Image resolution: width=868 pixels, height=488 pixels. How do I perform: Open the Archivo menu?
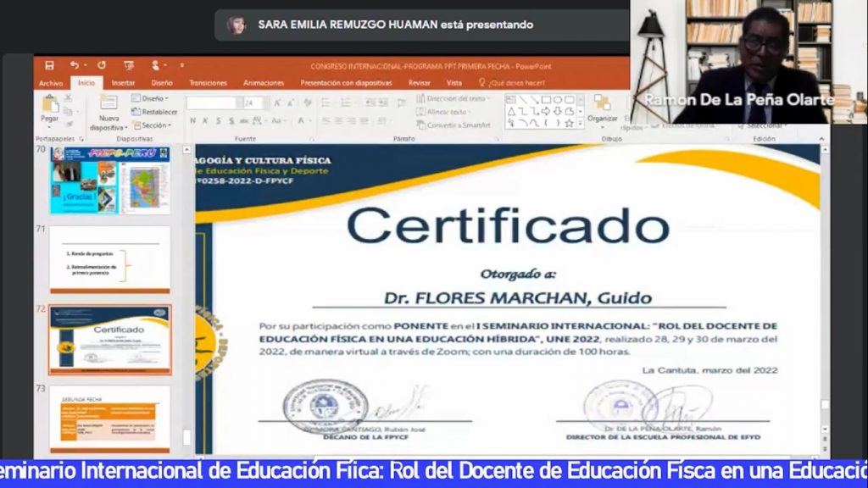pos(51,83)
